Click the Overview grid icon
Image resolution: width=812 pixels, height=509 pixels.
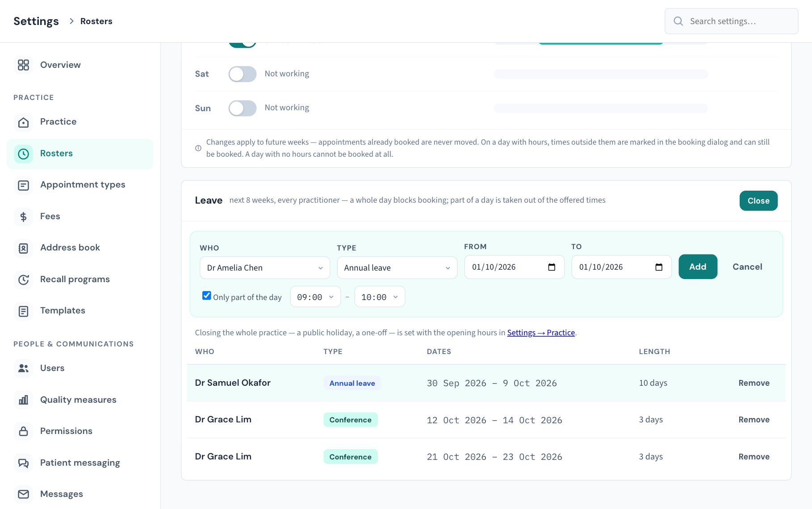(x=23, y=65)
